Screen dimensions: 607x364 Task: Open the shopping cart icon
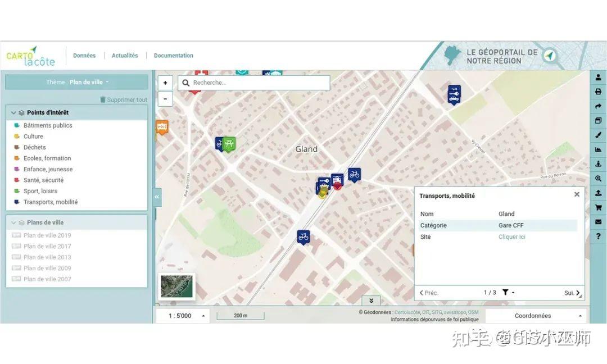pos(598,207)
